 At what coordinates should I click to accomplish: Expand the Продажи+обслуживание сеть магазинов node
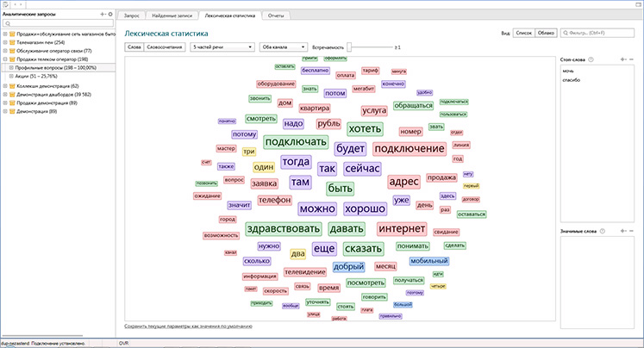click(x=5, y=34)
